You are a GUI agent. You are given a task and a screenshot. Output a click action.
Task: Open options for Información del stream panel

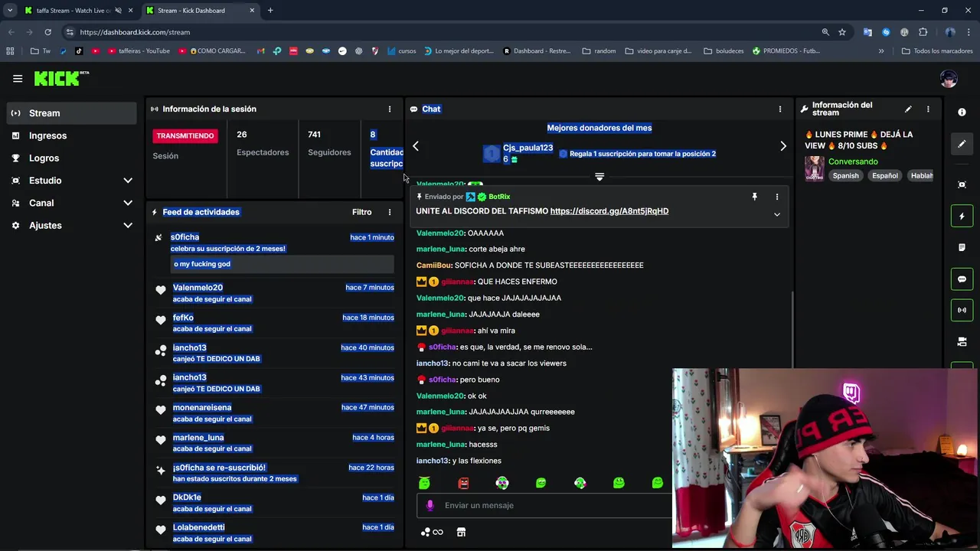(x=928, y=109)
